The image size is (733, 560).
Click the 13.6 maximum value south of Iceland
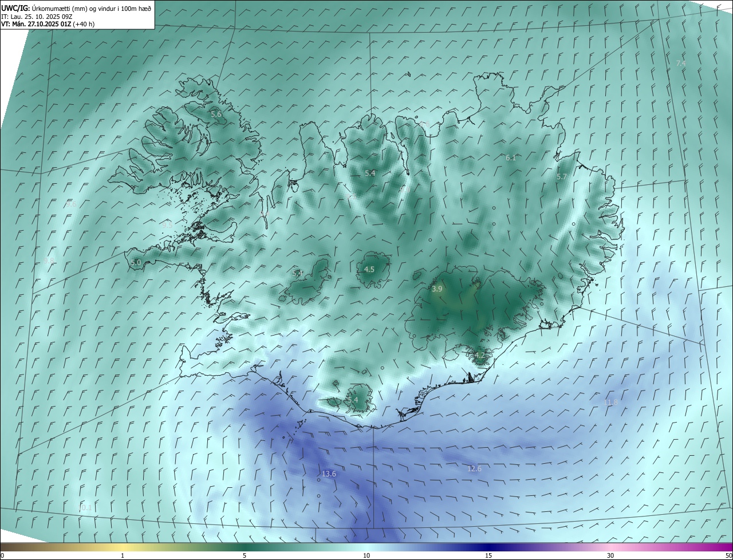point(329,474)
